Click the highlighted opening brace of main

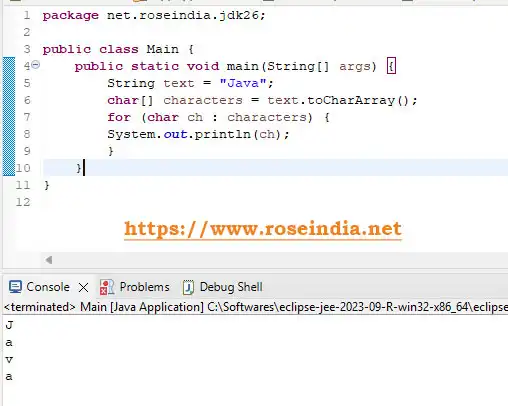pyautogui.click(x=391, y=66)
